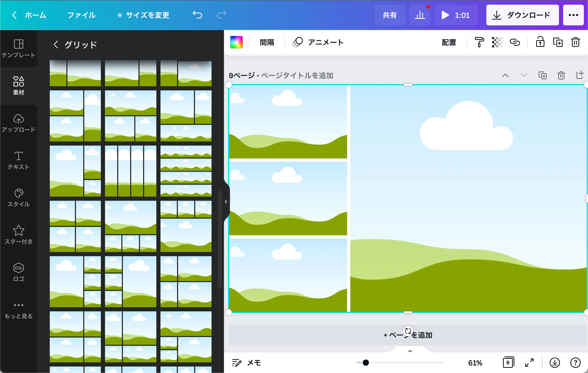Select the four horizontal rows grid thumbnail
This screenshot has height=373, width=588.
(x=186, y=171)
